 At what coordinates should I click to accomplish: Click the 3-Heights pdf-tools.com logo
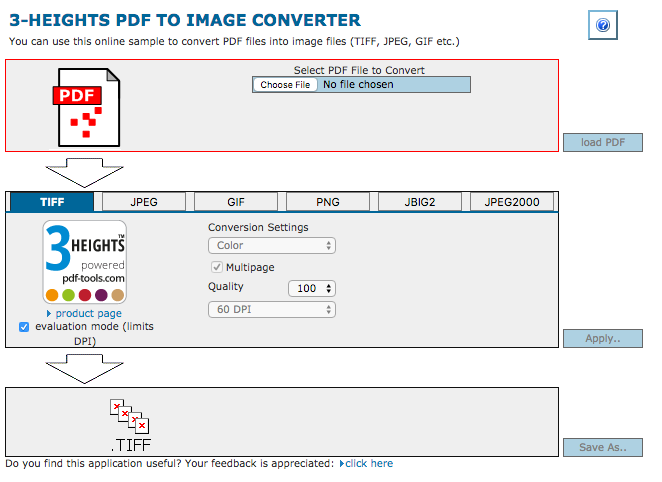click(x=84, y=262)
